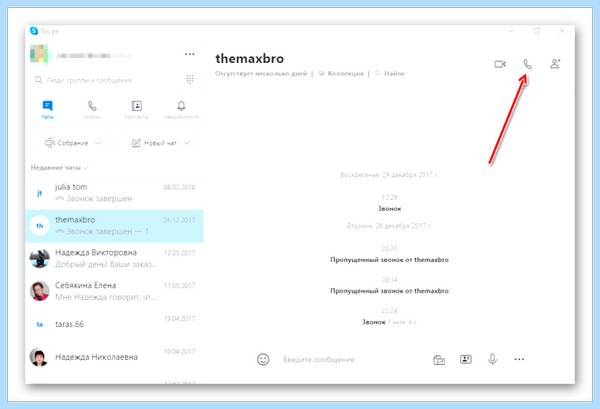Click the Надежда Викторовна avatar photo
This screenshot has width=600, height=409.
pyautogui.click(x=39, y=258)
